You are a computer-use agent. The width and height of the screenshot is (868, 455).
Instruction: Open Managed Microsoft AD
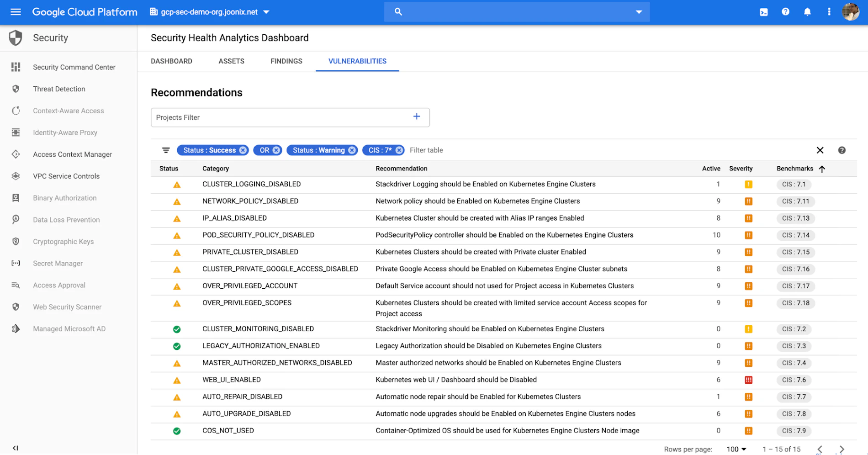pos(69,329)
